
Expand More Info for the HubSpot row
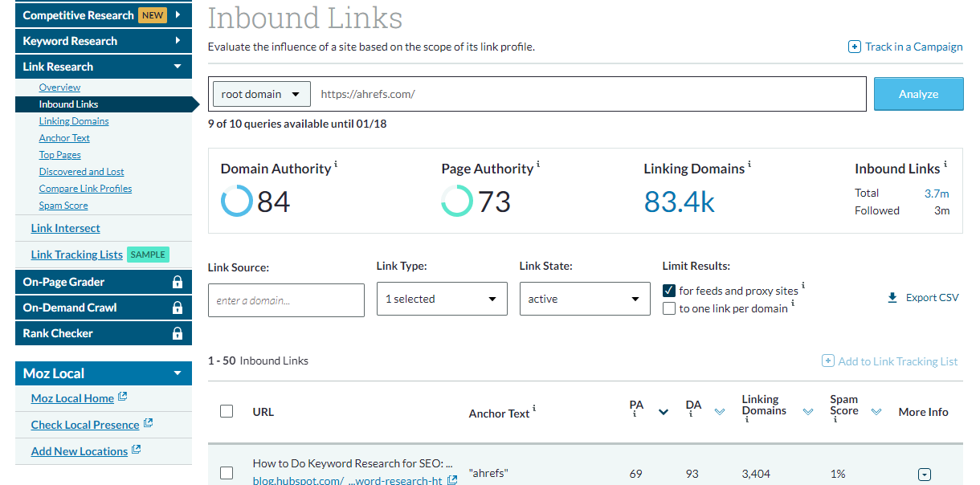tap(924, 475)
